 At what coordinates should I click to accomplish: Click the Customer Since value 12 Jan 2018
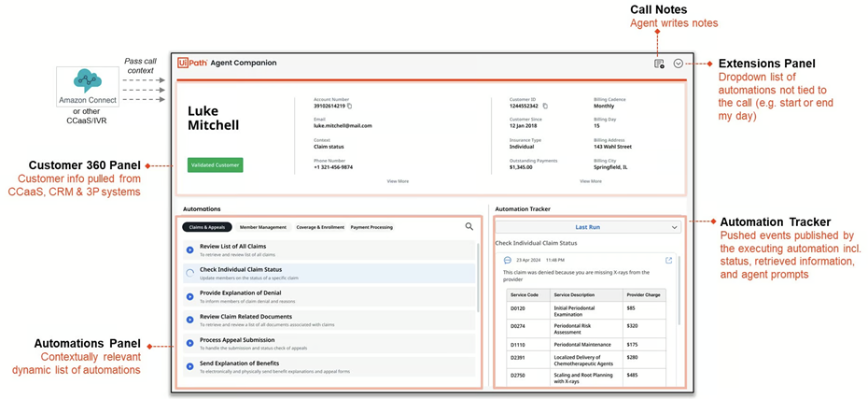522,126
